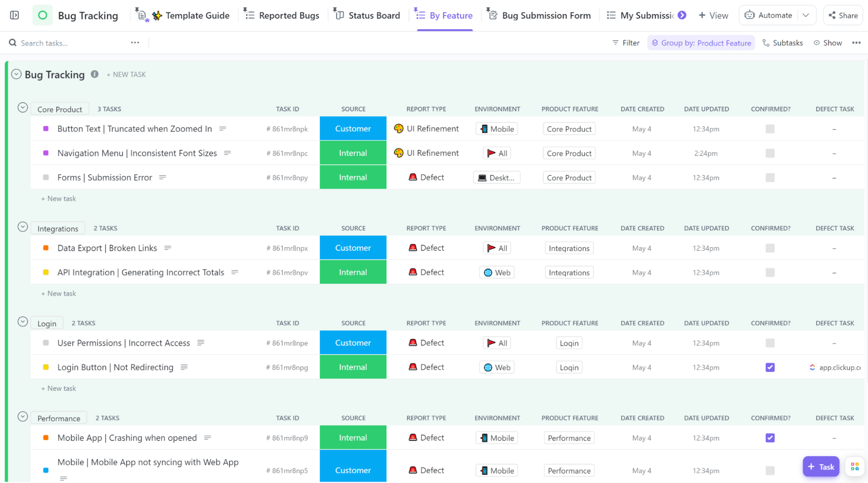Image resolution: width=868 pixels, height=483 pixels.
Task: Select the Status Board view icon
Action: point(340,15)
